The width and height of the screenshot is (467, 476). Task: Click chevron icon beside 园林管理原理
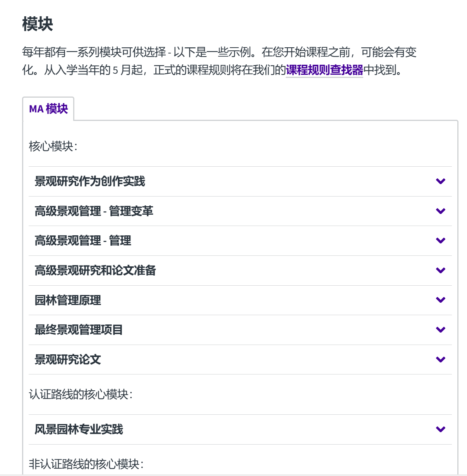pos(440,300)
